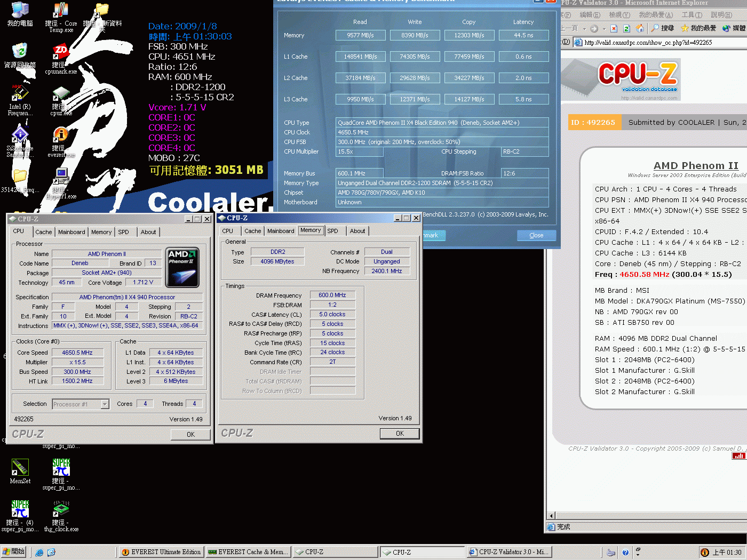Click the IE address bar URL
The image size is (747, 560).
point(648,42)
